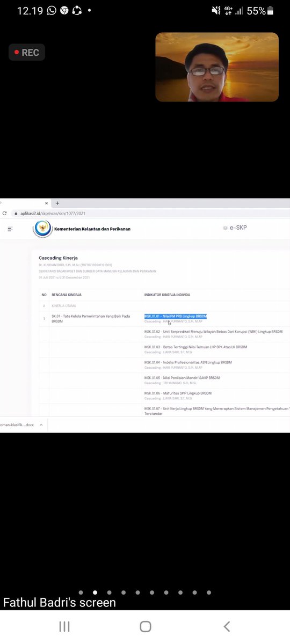290x644 pixels.
Task: Click IKSK.01.05 Nilai Penilaian Mandiri SAKIP
Action: click(182, 378)
